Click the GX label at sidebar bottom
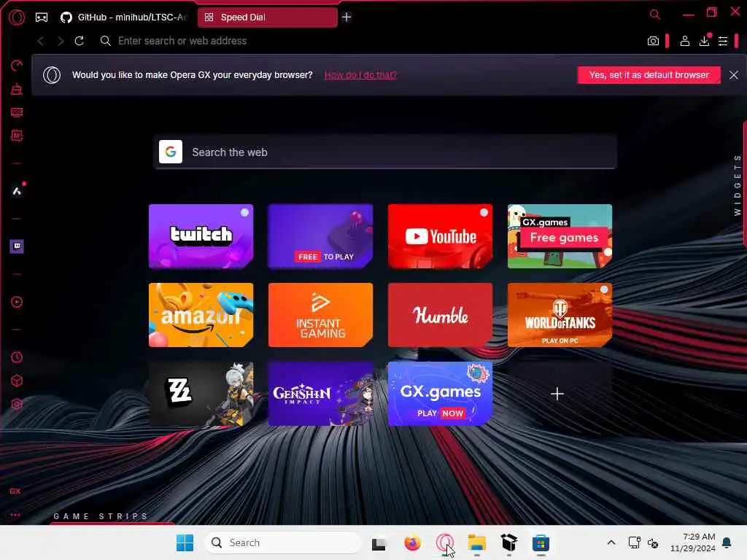747x560 pixels. click(x=15, y=491)
